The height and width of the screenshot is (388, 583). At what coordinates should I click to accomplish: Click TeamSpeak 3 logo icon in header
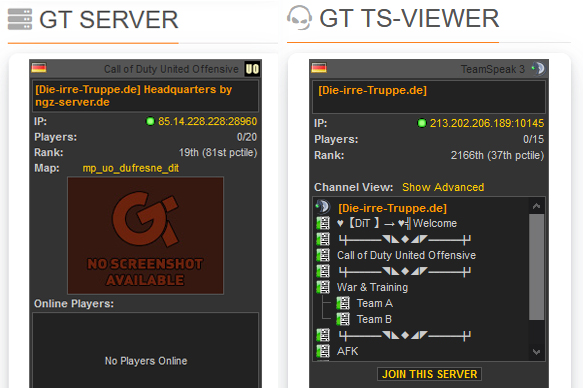[x=538, y=68]
